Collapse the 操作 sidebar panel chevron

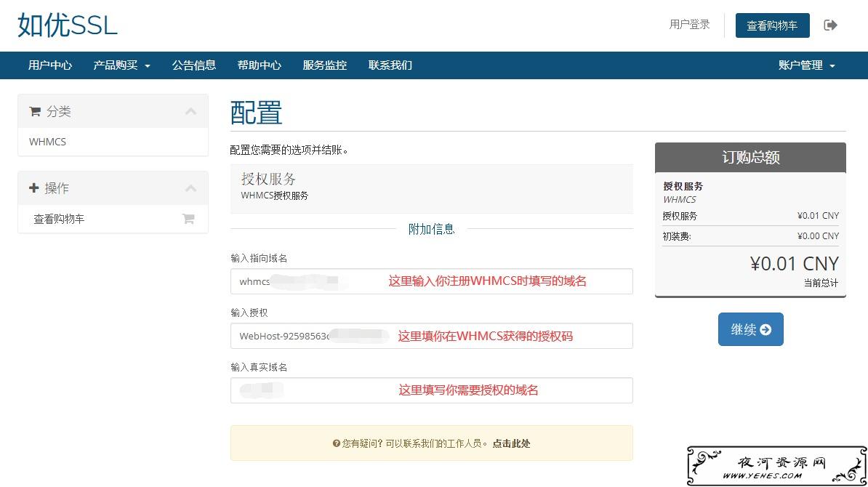191,188
